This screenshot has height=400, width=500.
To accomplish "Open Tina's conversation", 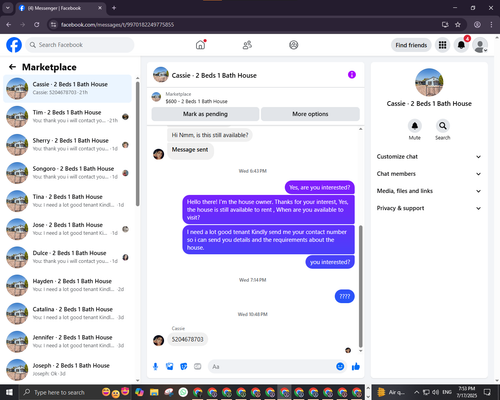I will pyautogui.click(x=67, y=201).
